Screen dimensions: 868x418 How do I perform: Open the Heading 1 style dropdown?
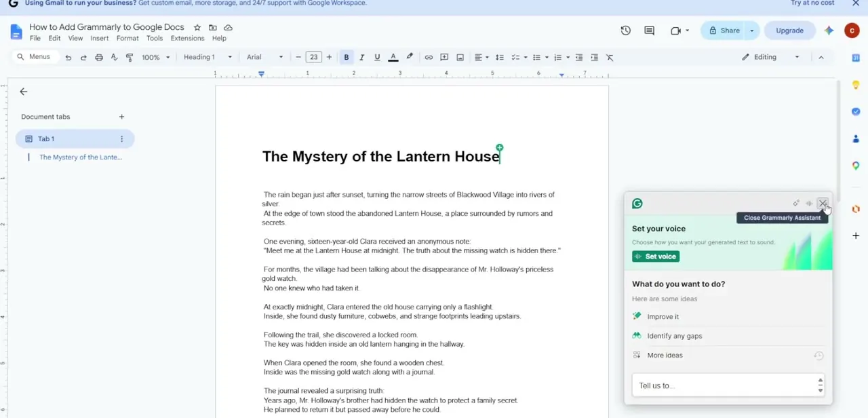(208, 58)
